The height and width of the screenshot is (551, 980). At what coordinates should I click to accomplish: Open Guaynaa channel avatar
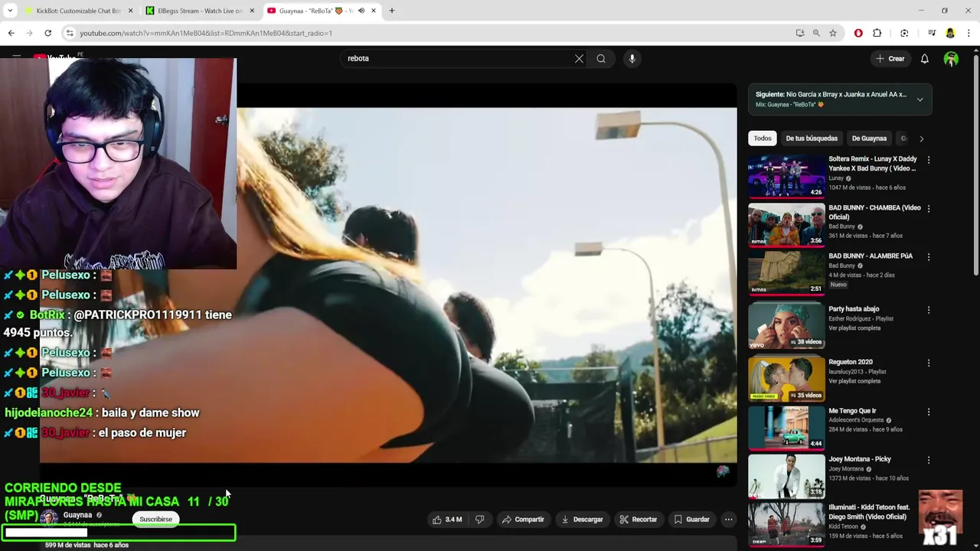click(49, 519)
